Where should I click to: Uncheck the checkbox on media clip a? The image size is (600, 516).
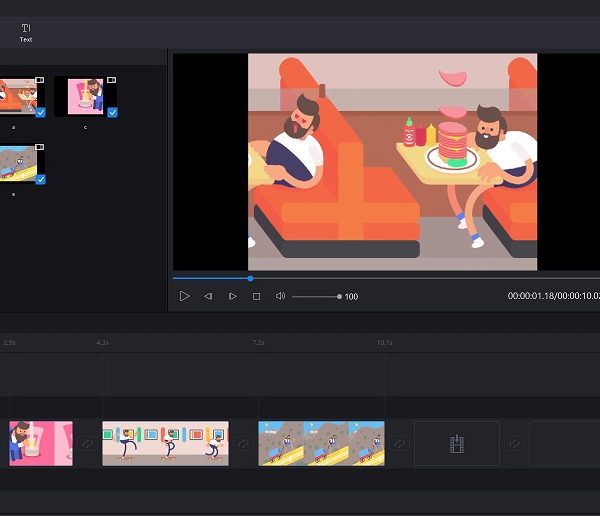pos(39,113)
